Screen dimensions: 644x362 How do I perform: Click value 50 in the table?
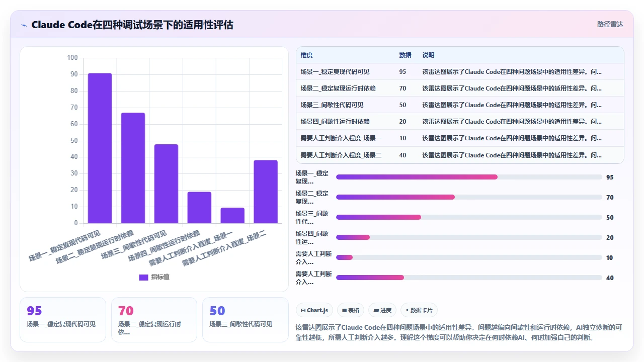pyautogui.click(x=403, y=105)
